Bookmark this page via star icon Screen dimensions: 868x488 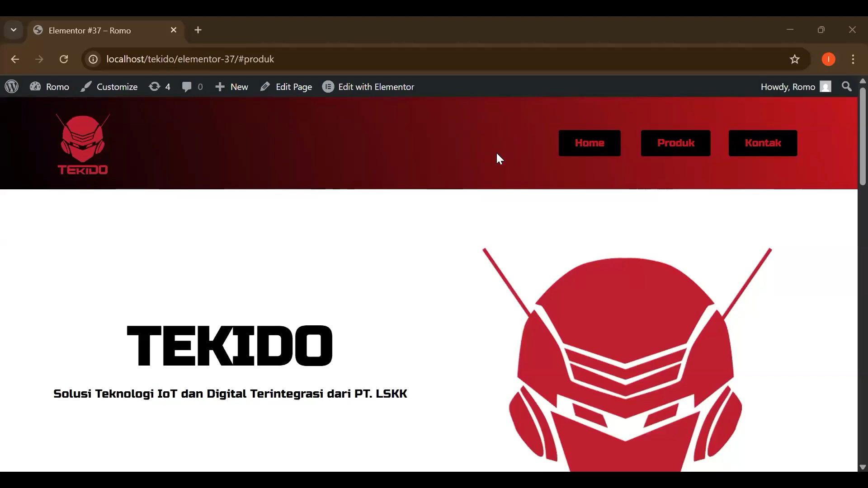795,59
